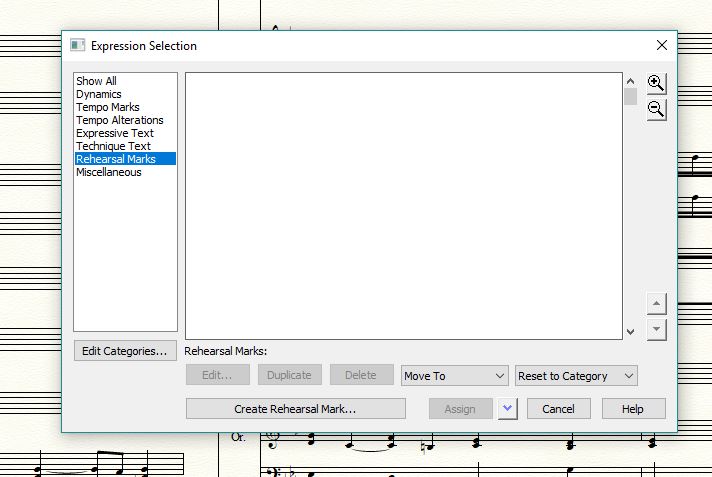712x477 pixels.
Task: Click the zoom in magnifier icon
Action: click(656, 83)
